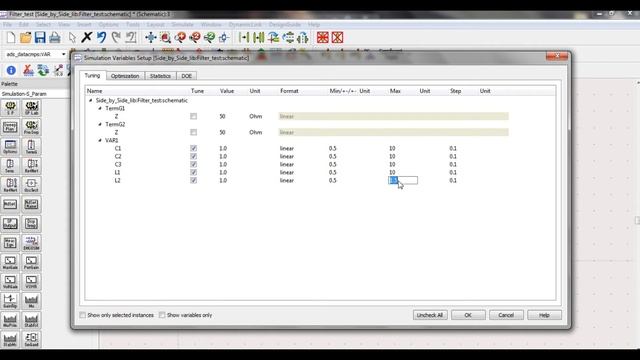
Task: Click the PwrGain palette icon
Action: pyautogui.click(x=31, y=262)
